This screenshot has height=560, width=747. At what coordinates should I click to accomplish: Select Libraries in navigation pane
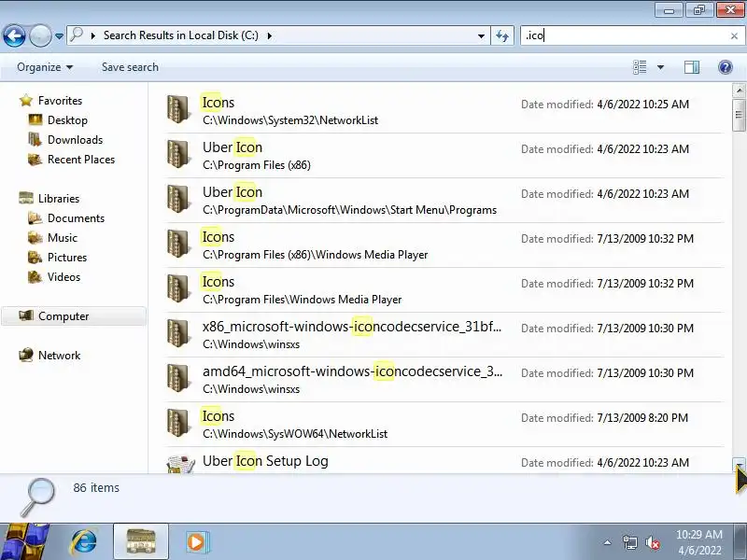click(x=59, y=198)
